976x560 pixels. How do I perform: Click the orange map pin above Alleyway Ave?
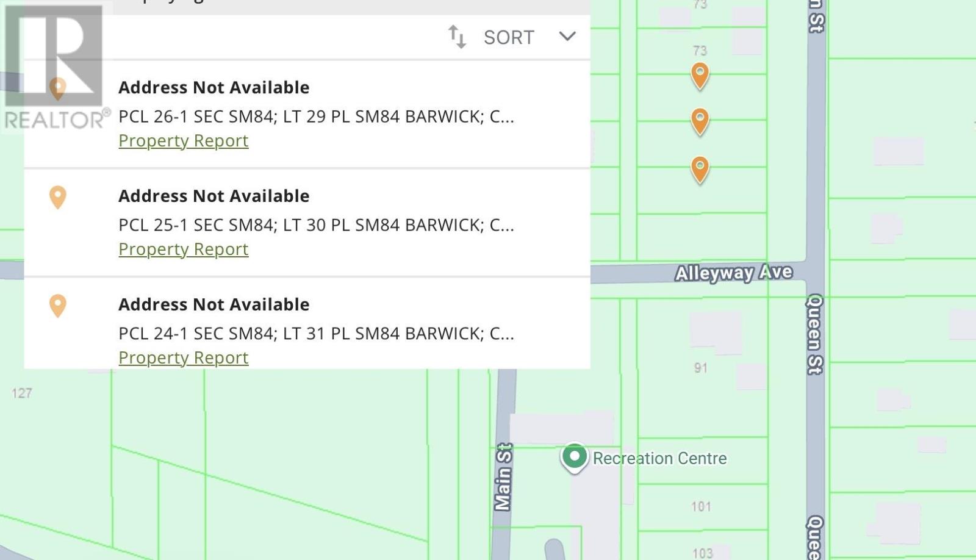(x=700, y=76)
